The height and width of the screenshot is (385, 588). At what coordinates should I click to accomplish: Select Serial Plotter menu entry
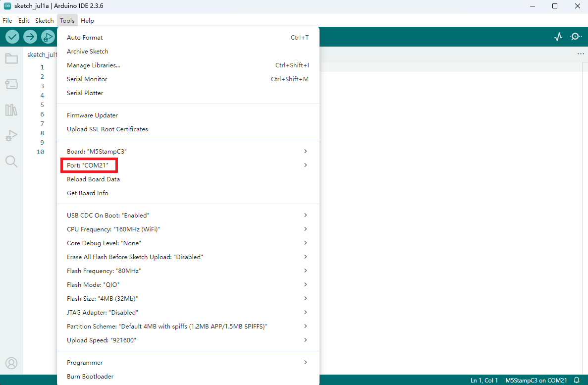click(x=188, y=93)
